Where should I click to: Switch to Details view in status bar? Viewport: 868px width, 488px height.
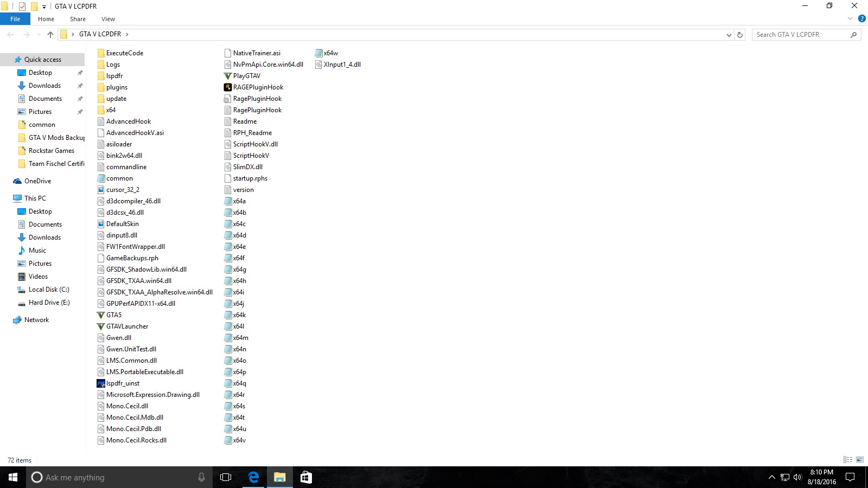[847, 460]
